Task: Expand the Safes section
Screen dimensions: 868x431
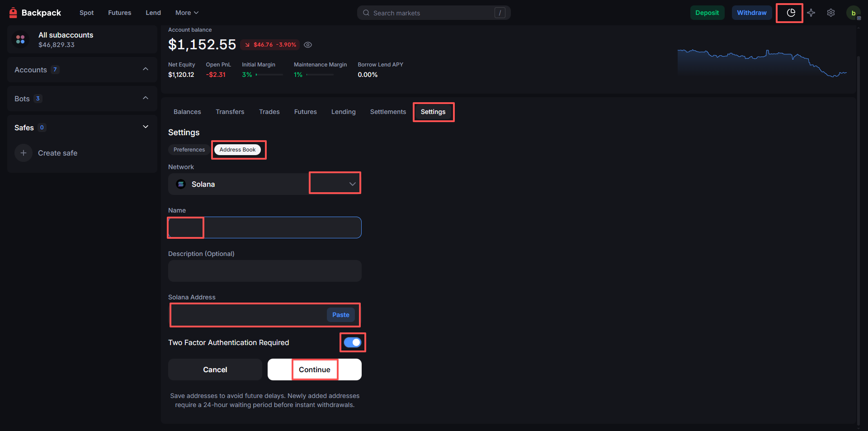Action: [x=146, y=127]
